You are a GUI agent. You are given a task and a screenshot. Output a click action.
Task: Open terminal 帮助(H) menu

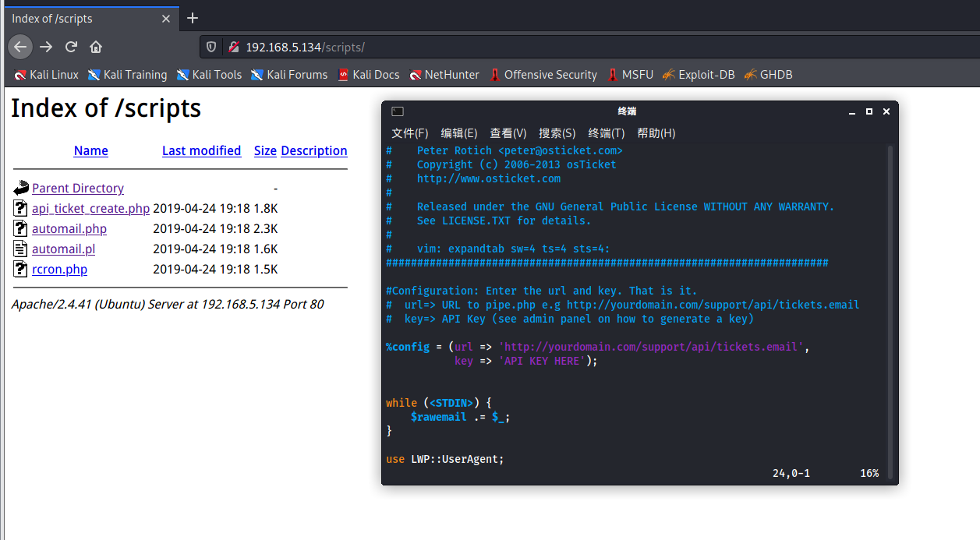coord(656,133)
